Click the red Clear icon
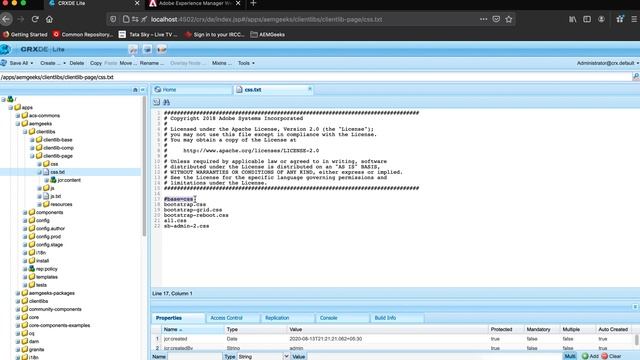640x360 pixels. click(605, 356)
